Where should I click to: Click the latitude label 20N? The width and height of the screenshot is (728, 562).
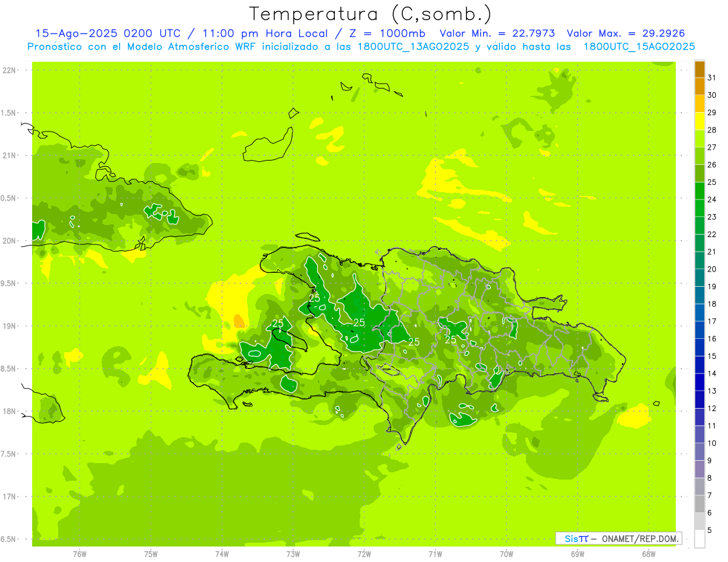click(x=9, y=241)
